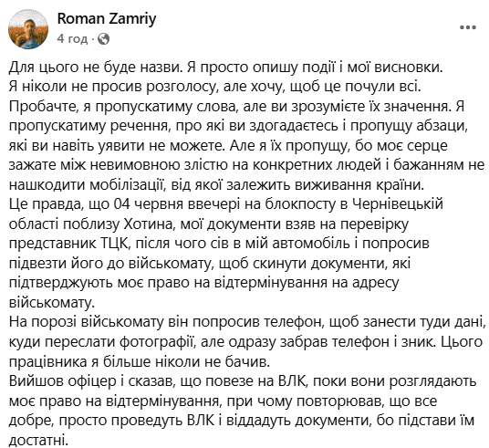The width and height of the screenshot is (489, 448).
Task: Click the last word 'достатні.' of the post
Action: click(38, 440)
